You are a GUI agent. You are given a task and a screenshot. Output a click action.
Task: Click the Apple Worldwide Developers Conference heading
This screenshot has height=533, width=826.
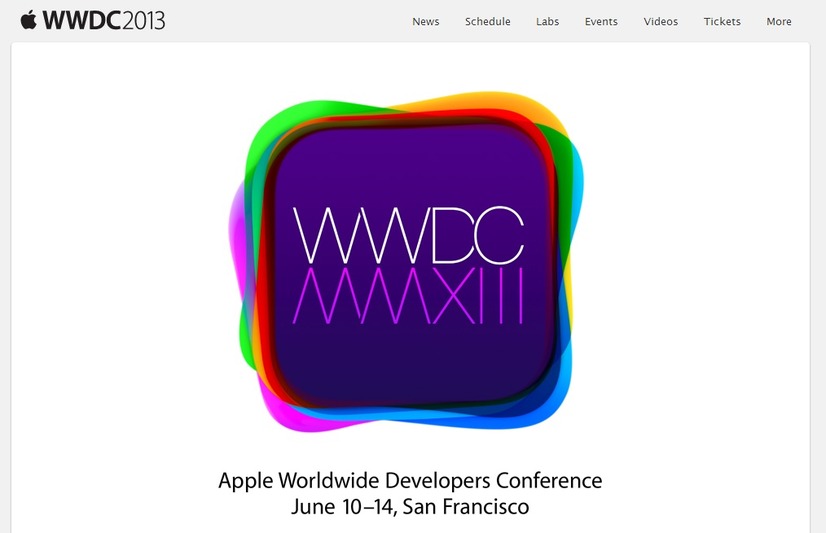[410, 480]
